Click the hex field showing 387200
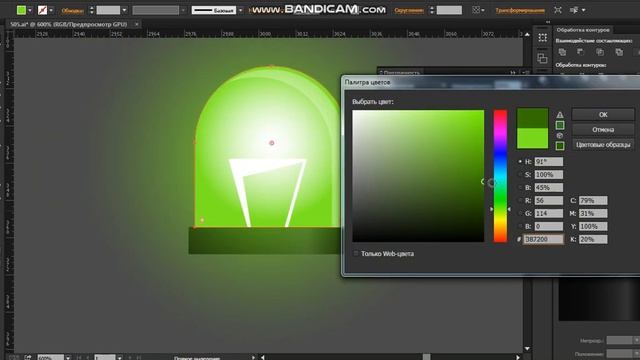 click(543, 239)
